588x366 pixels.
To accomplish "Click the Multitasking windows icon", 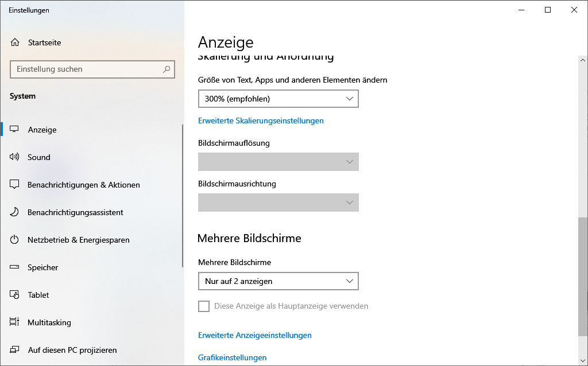I will coord(14,322).
